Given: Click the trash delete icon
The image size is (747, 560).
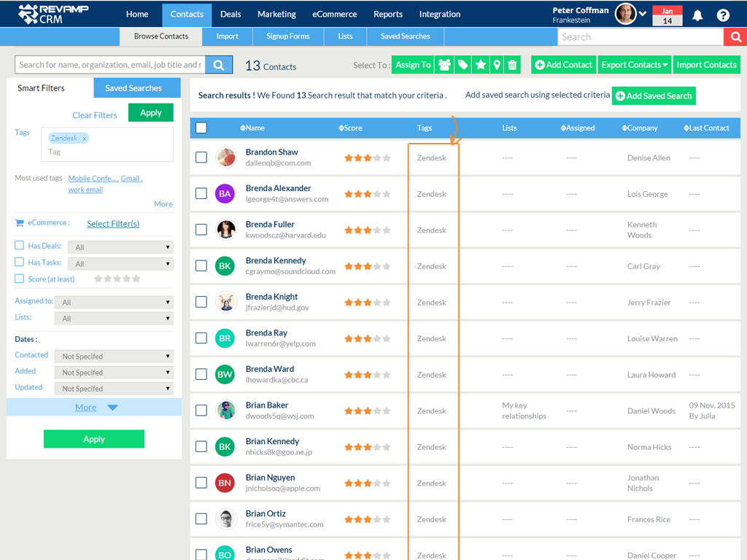Looking at the screenshot, I should click(513, 65).
